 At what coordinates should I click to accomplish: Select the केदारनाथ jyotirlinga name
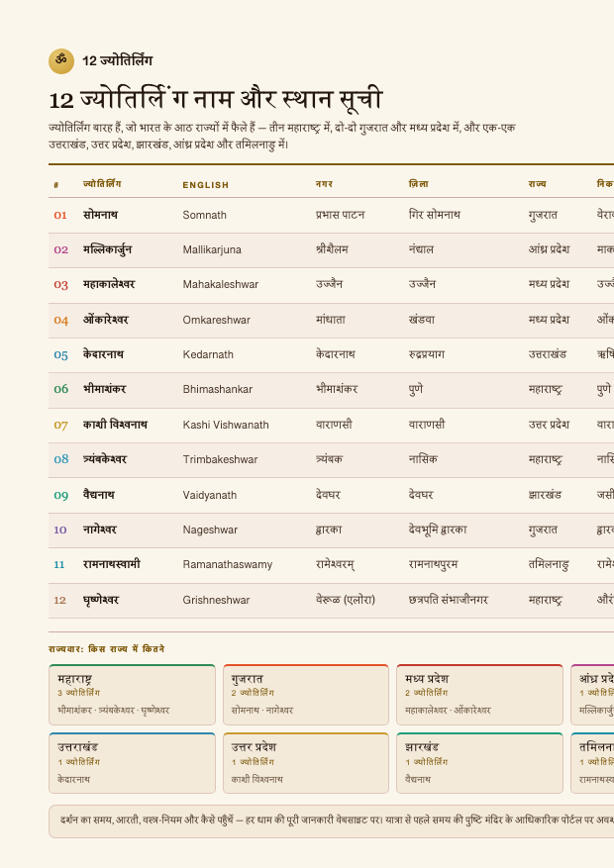click(104, 354)
